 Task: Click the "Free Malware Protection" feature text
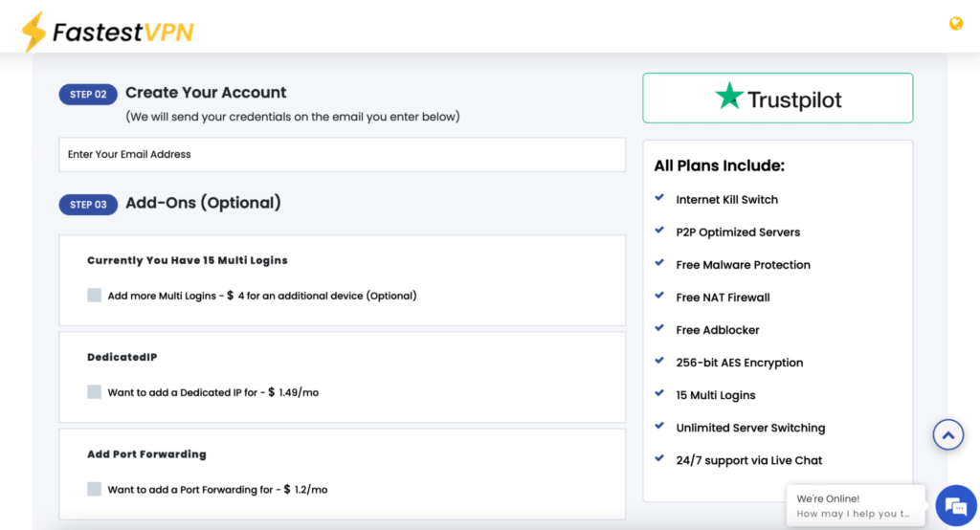coord(743,265)
